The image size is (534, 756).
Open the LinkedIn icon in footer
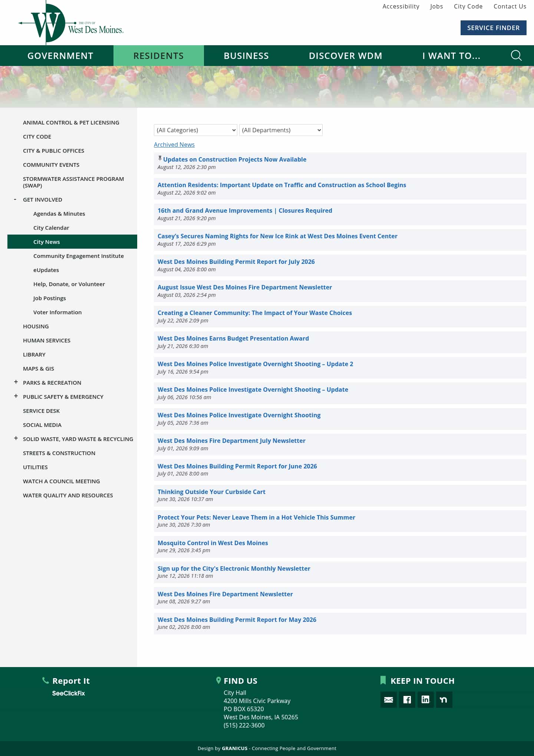425,700
